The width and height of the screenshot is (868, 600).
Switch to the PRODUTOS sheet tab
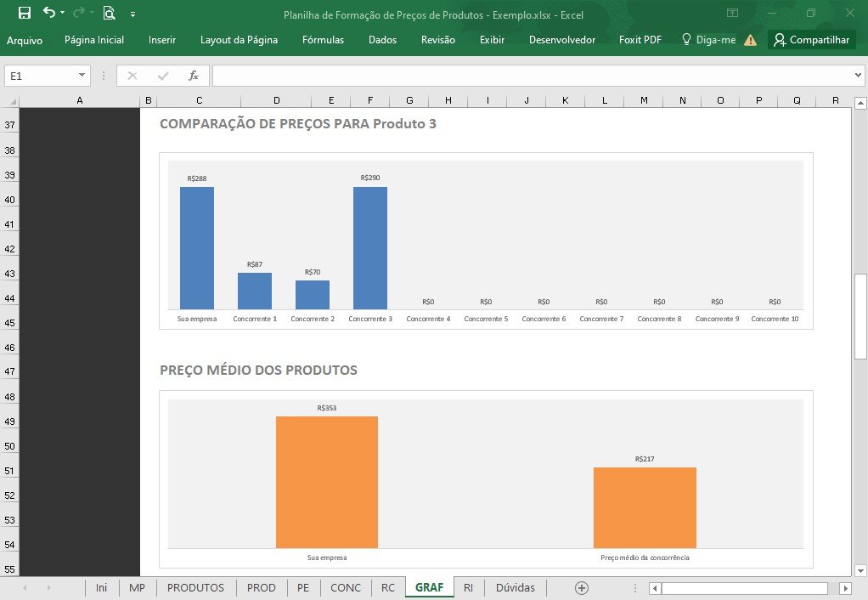(195, 588)
